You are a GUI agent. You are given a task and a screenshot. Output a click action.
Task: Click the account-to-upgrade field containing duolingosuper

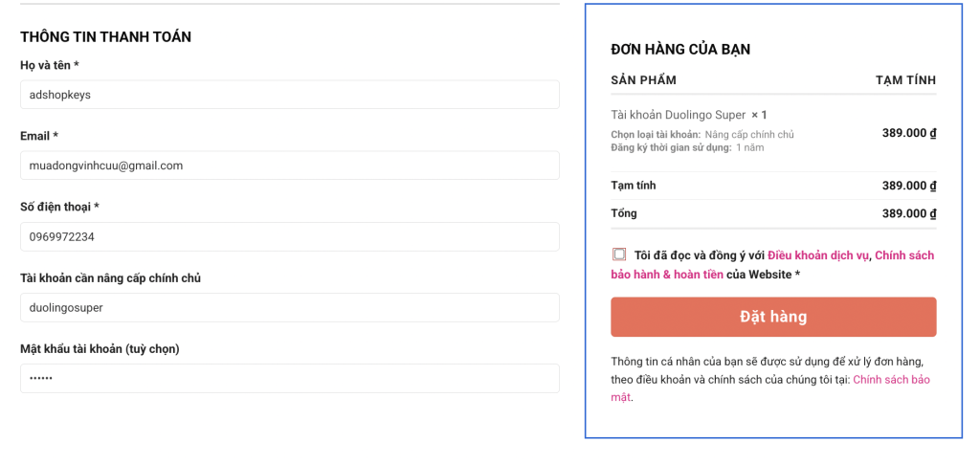point(289,307)
